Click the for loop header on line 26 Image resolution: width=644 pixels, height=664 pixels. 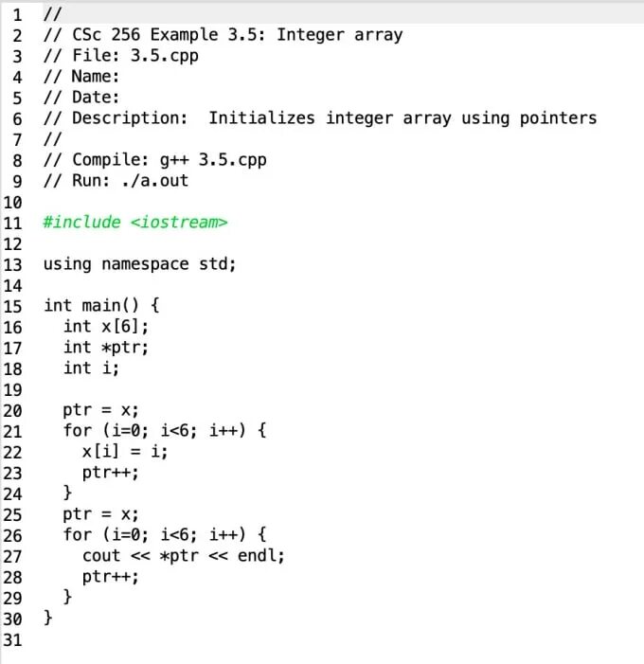point(165,535)
